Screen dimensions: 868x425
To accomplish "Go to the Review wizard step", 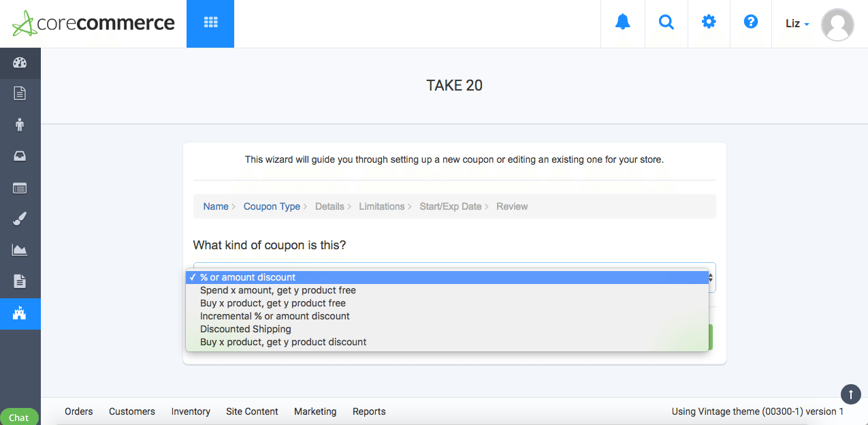I will click(512, 206).
